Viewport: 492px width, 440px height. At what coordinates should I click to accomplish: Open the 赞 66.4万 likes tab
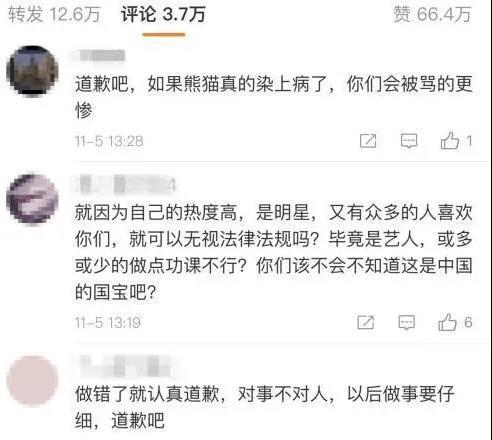tap(432, 15)
